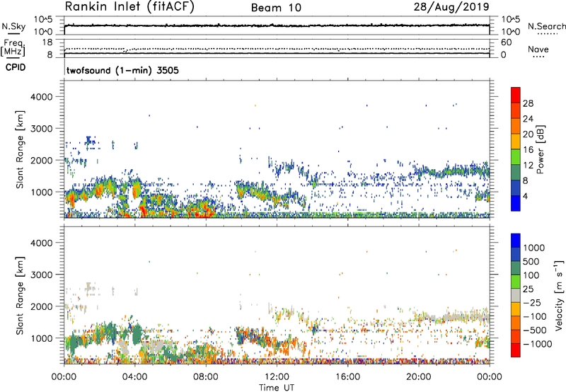Click the '12:00' time tick label
Screen dimensions: 566x392
(277, 377)
